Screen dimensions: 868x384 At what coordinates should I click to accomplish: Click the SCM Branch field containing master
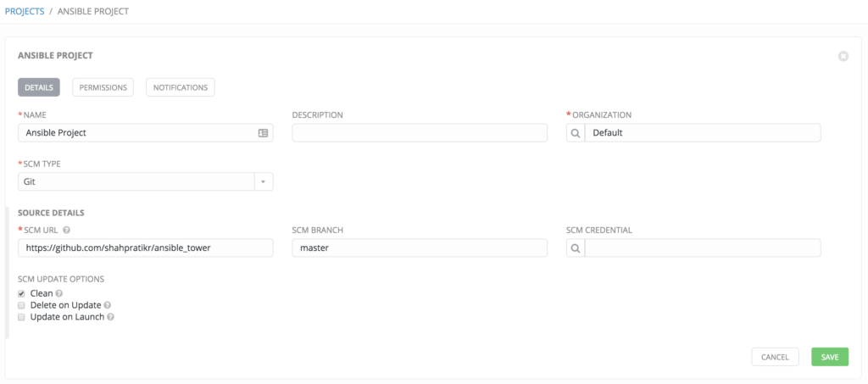pyautogui.click(x=420, y=248)
